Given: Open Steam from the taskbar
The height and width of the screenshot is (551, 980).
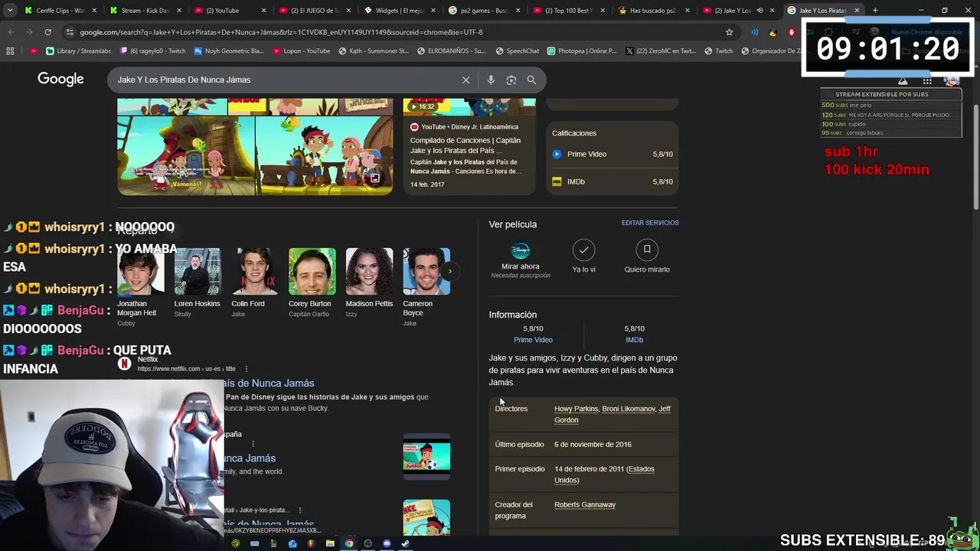Looking at the screenshot, I should click(405, 543).
